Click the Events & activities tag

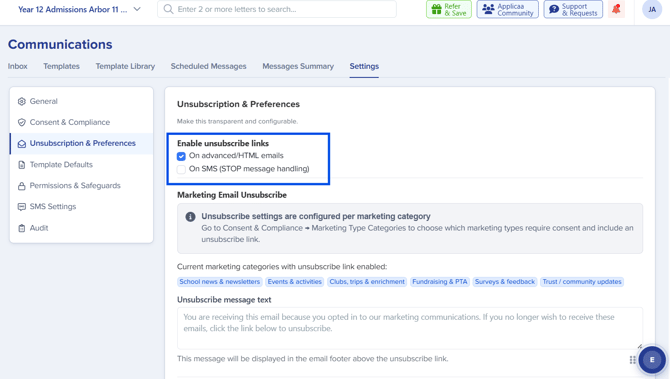pos(294,282)
